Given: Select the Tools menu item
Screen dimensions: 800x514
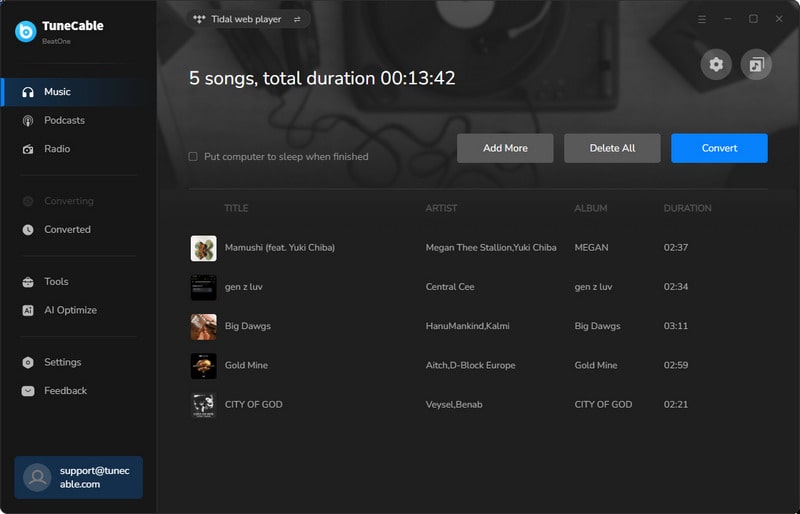Looking at the screenshot, I should tap(56, 282).
